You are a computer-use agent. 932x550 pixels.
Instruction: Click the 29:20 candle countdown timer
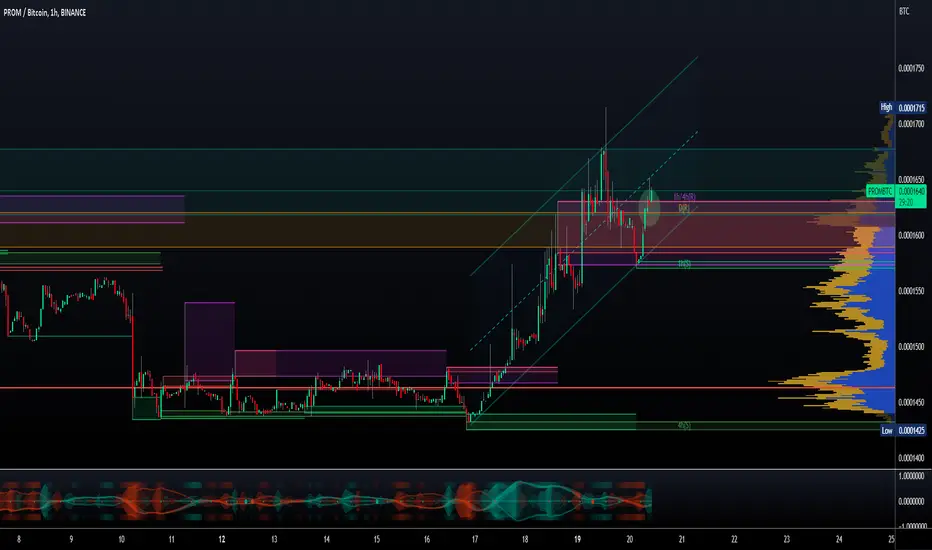(x=906, y=203)
